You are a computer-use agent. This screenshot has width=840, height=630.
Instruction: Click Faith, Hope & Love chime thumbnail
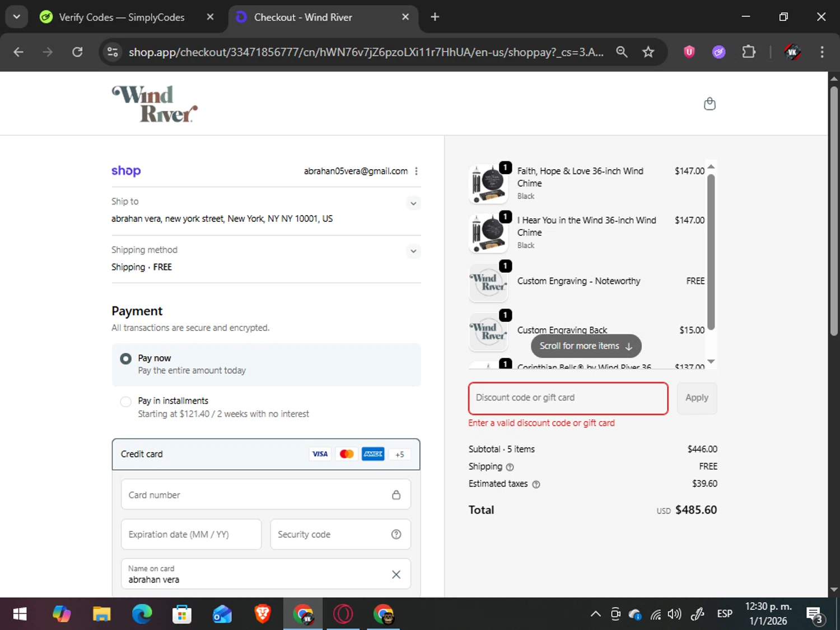pos(488,184)
